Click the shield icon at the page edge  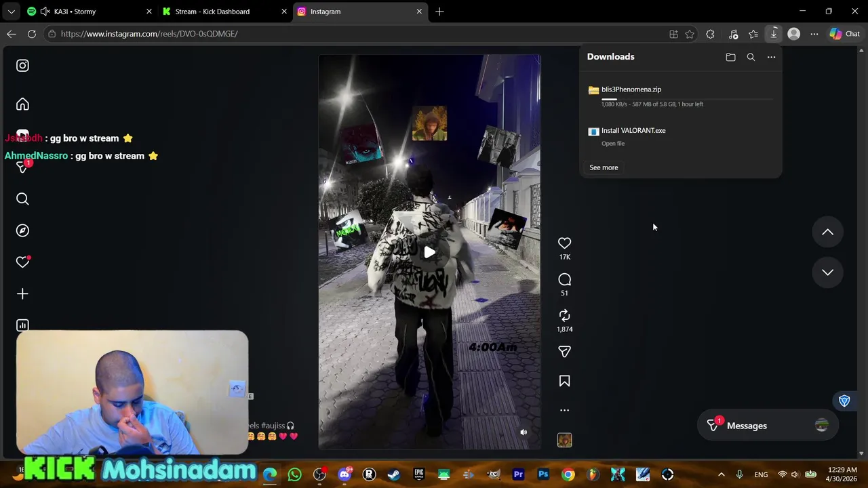[844, 401]
